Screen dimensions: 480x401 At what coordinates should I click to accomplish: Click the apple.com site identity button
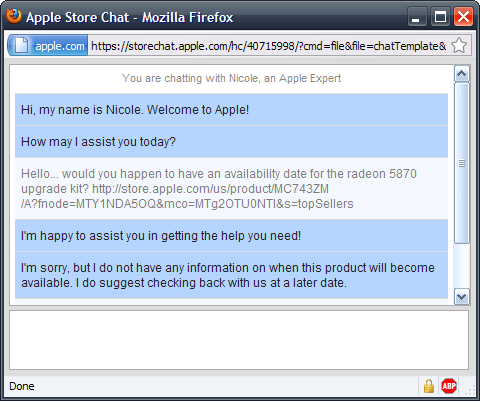[x=48, y=45]
